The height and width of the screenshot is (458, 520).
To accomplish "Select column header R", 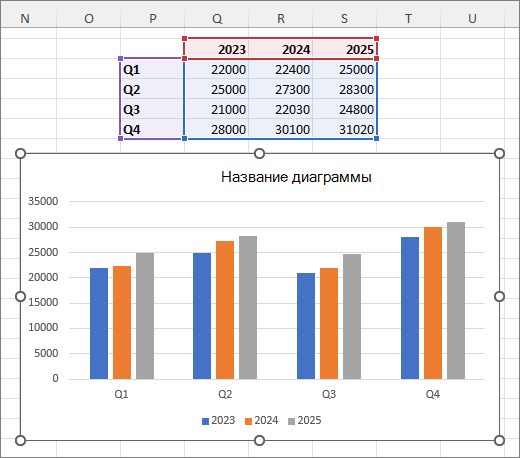I will click(280, 19).
